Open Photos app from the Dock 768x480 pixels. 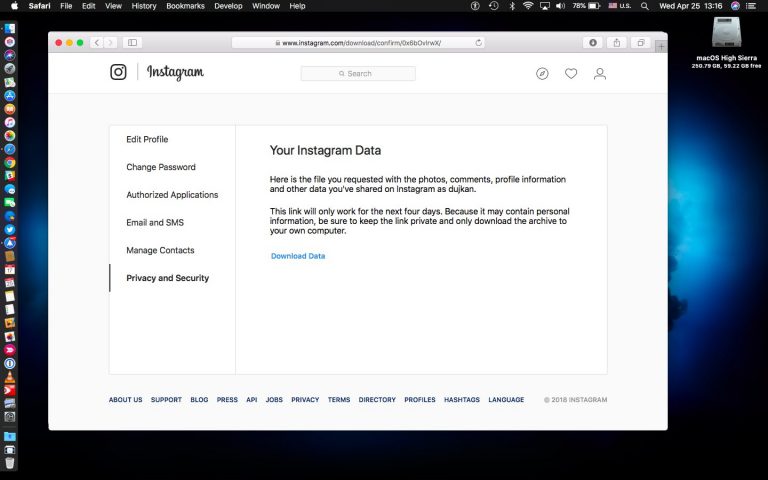click(10, 136)
